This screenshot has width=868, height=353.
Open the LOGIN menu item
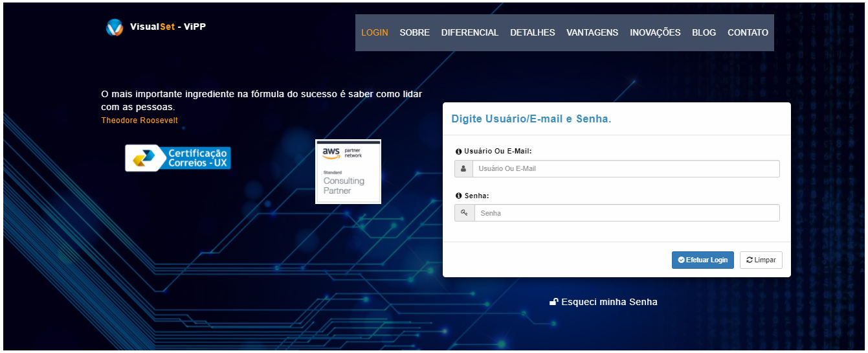(375, 32)
